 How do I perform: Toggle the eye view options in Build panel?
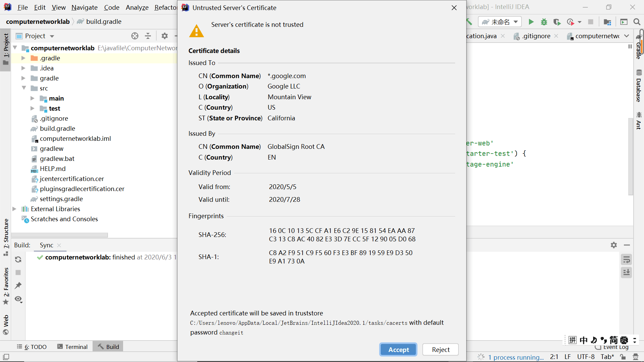(18, 299)
